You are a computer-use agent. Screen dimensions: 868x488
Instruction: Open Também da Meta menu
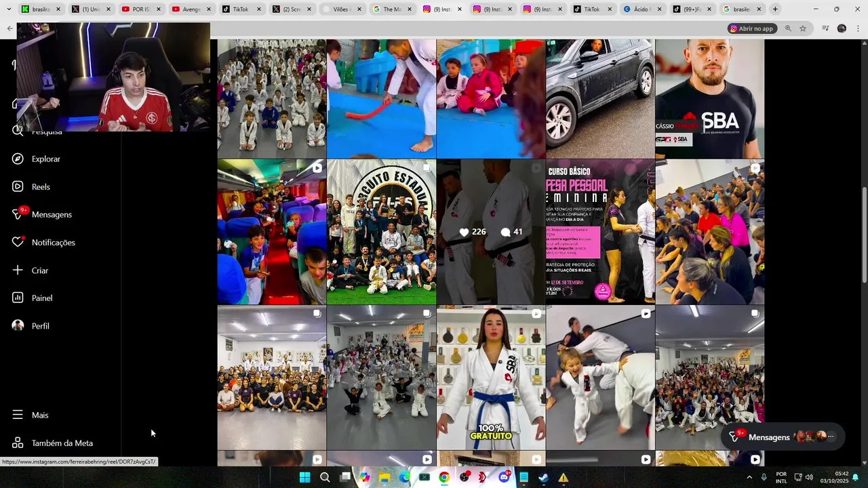[53, 443]
